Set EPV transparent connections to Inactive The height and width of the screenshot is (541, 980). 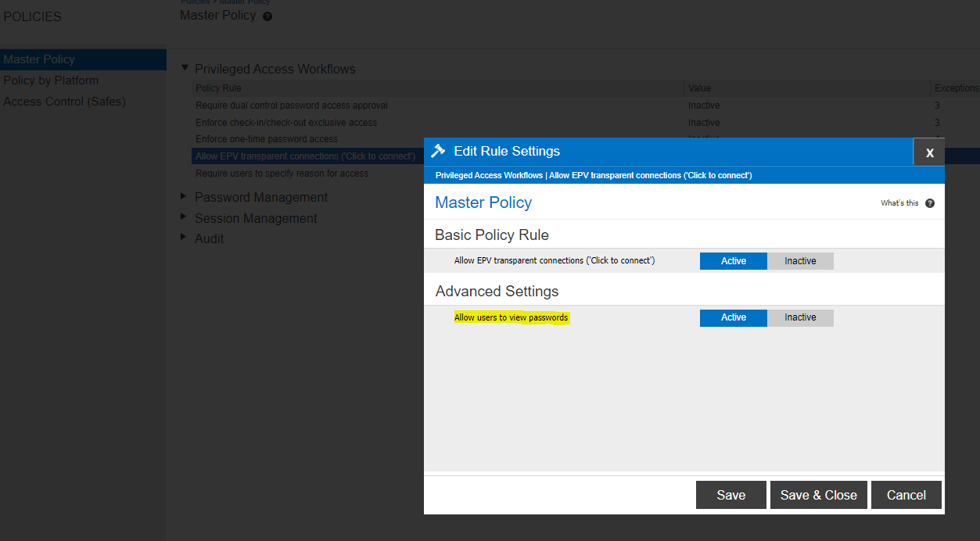[x=800, y=261]
